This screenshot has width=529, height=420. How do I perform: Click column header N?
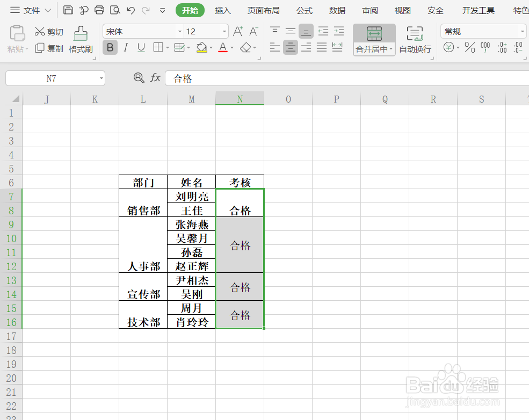(240, 99)
